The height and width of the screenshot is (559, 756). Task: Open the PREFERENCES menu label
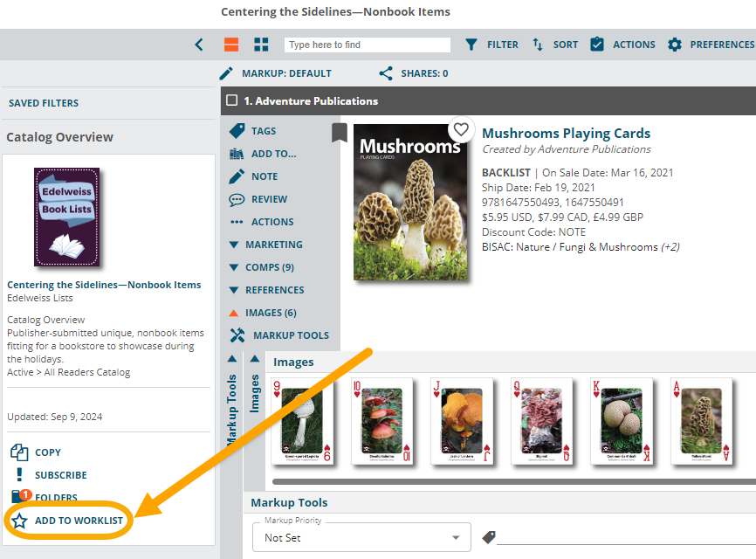pos(722,45)
